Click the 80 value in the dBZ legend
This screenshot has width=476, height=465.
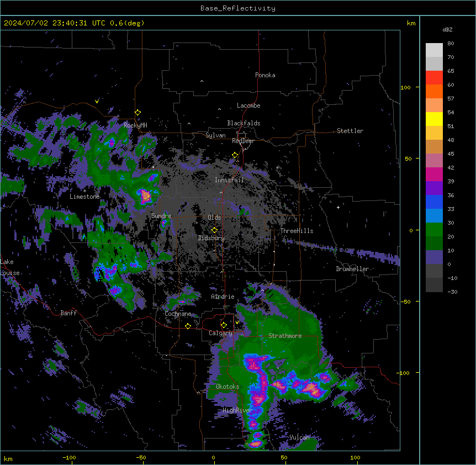coord(451,44)
